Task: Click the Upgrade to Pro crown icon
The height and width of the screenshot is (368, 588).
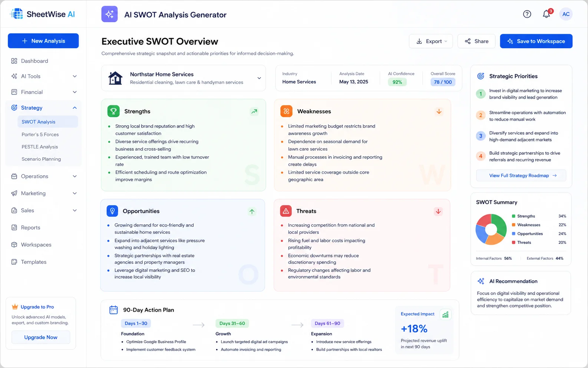Action: (x=15, y=307)
